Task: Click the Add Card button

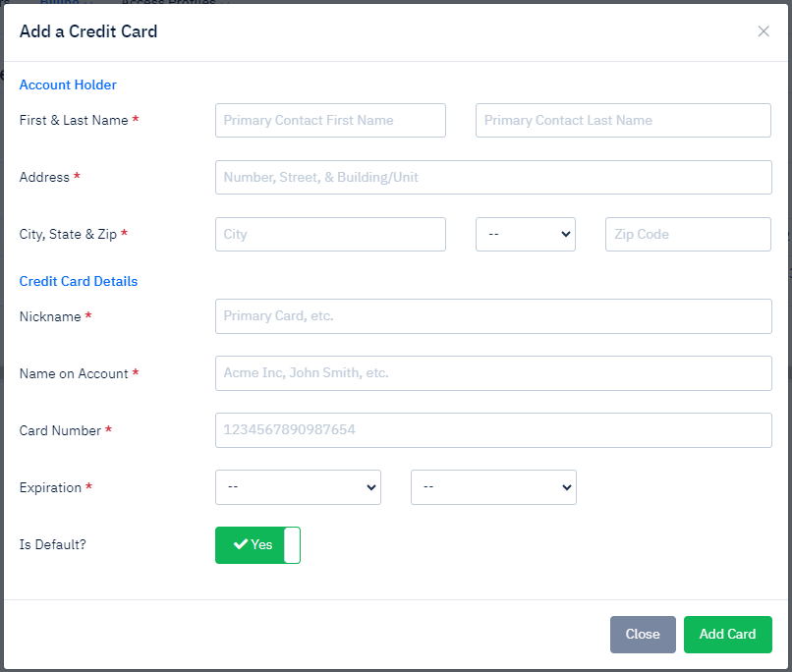Action: pyautogui.click(x=727, y=635)
